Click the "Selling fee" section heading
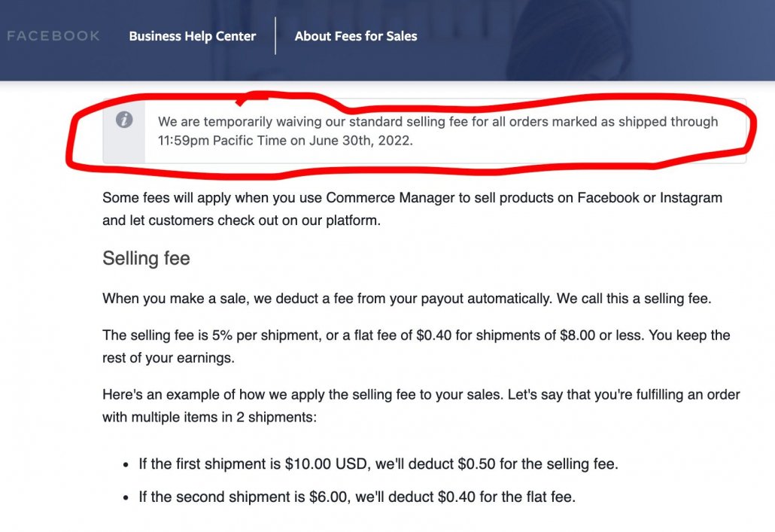 pos(146,259)
